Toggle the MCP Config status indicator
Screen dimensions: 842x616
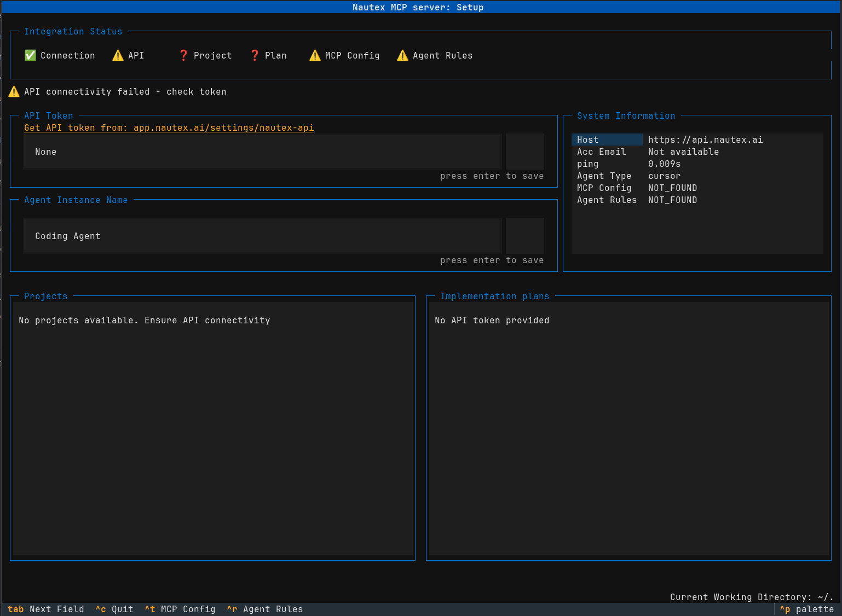[315, 55]
